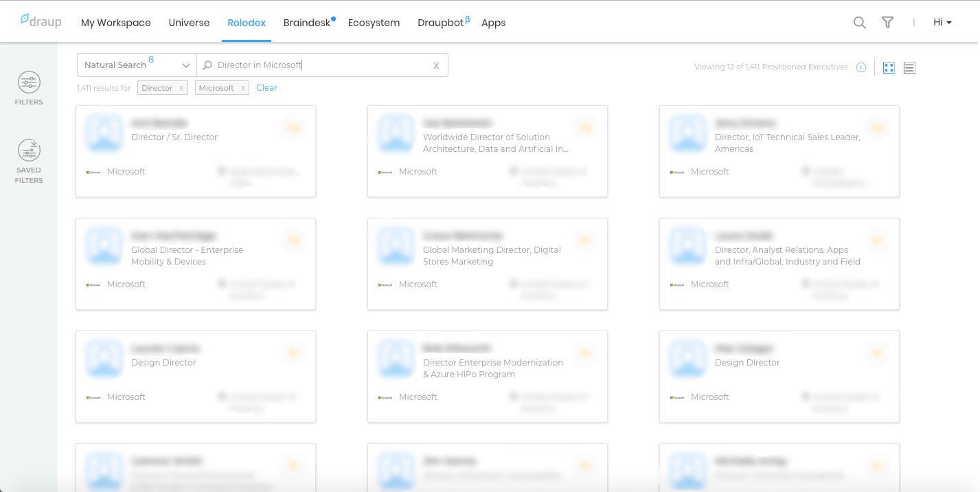The height and width of the screenshot is (492, 980).
Task: Open the Apps menu
Action: coord(493,23)
